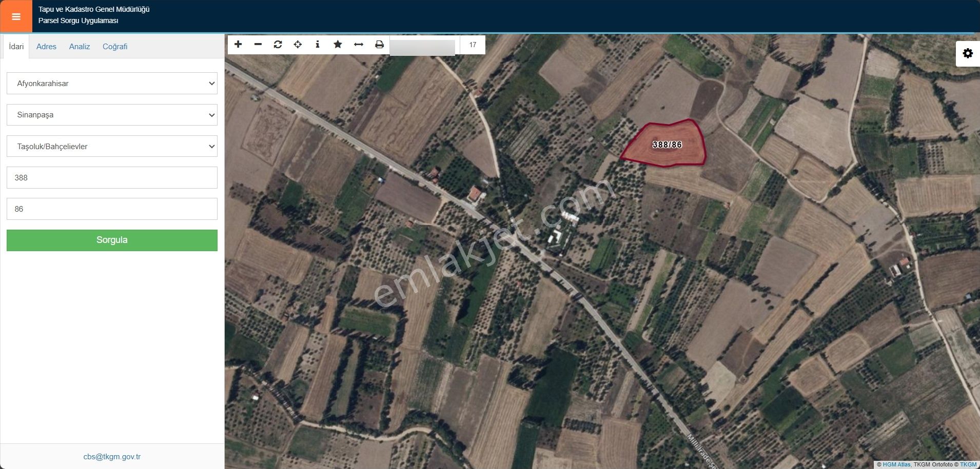Open the Taşoluk/Bahçelievler neighborhood dropdown

111,146
